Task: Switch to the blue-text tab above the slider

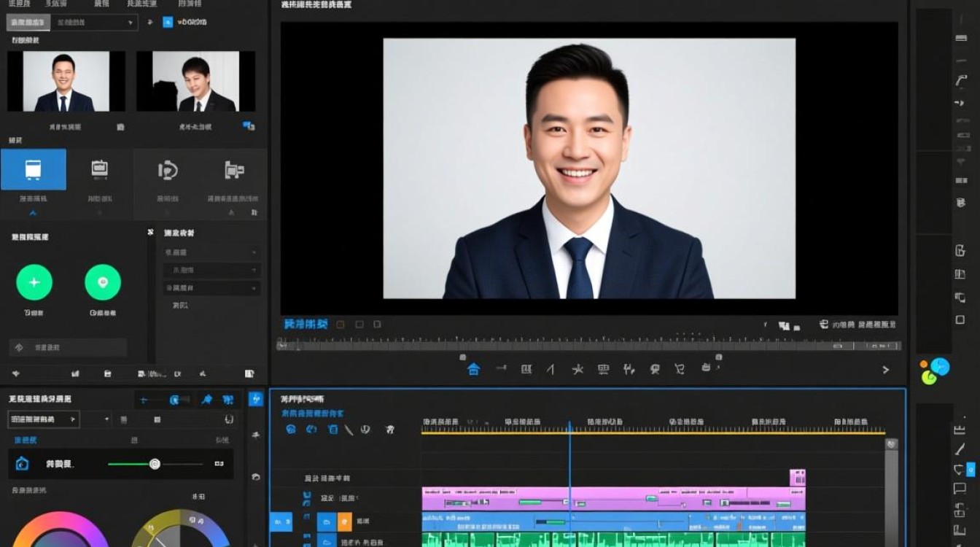Action: pyautogui.click(x=25, y=441)
